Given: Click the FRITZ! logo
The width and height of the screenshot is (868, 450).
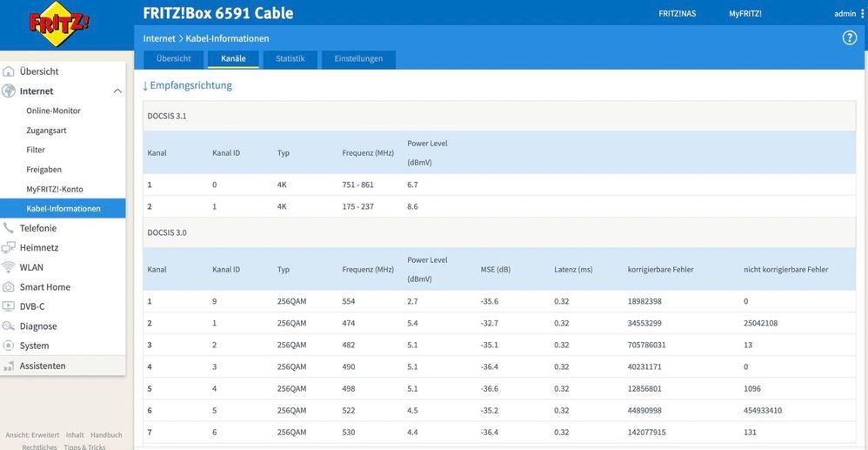Looking at the screenshot, I should coord(59,24).
